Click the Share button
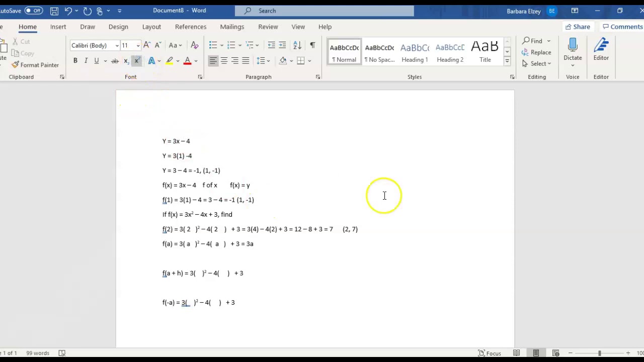Screen dimensions: 644x362 click(578, 27)
